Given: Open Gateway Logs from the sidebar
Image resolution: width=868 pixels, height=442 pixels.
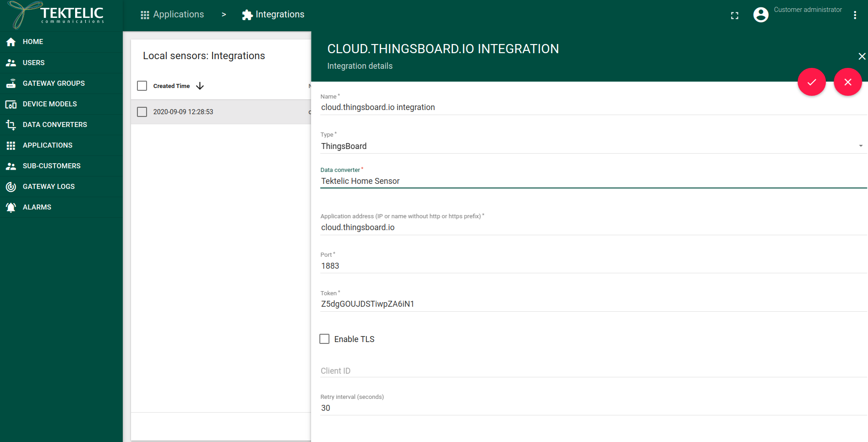Looking at the screenshot, I should [x=49, y=187].
